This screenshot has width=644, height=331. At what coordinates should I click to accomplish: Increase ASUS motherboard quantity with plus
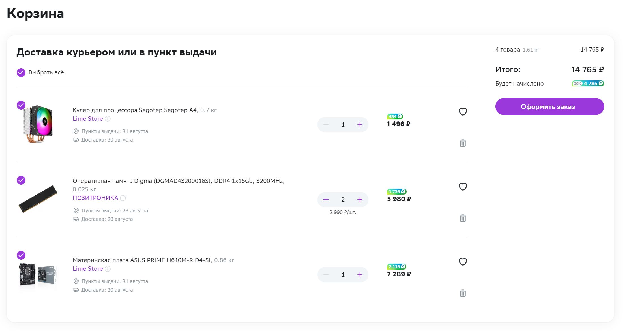(x=360, y=275)
